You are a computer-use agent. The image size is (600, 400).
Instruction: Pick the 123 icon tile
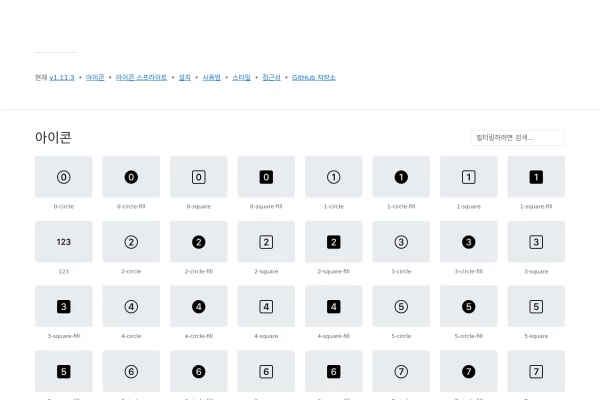click(x=64, y=242)
